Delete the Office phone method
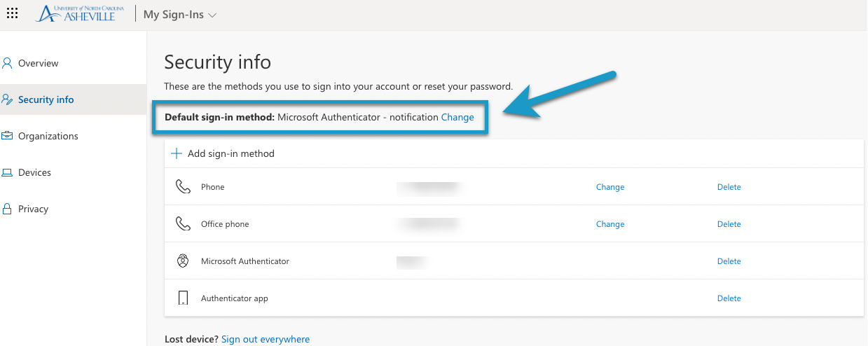Viewport: 868px width, 346px height. 729,224
